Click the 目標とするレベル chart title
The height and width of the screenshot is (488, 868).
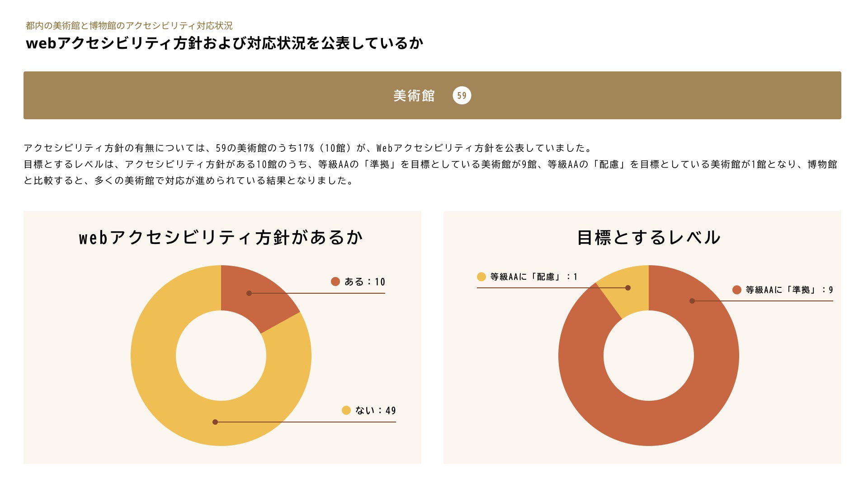pos(648,238)
